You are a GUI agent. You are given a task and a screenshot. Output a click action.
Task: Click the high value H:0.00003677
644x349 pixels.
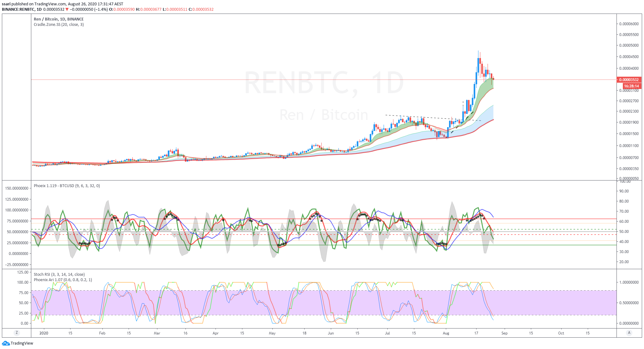[149, 9]
